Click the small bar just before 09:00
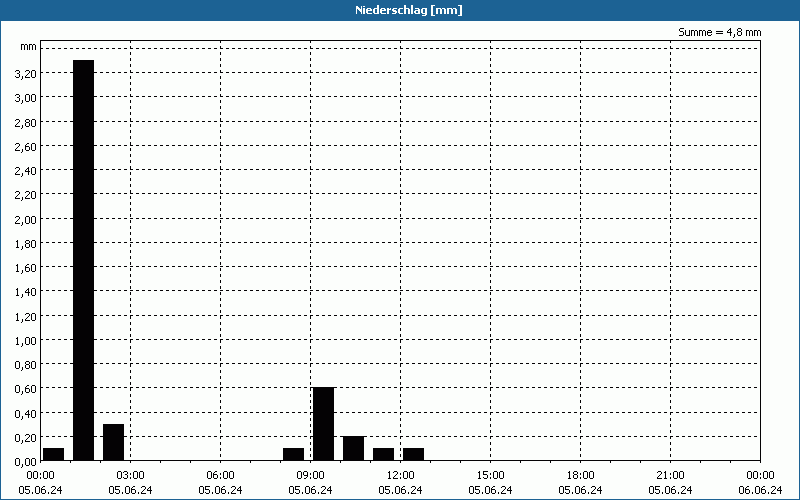This screenshot has width=800, height=500. (x=293, y=454)
